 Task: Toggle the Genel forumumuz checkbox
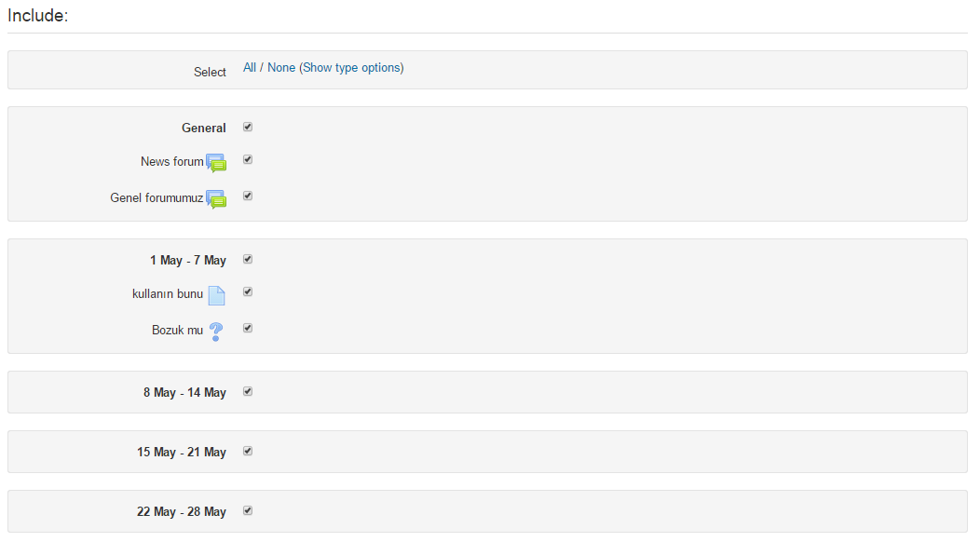pos(248,196)
